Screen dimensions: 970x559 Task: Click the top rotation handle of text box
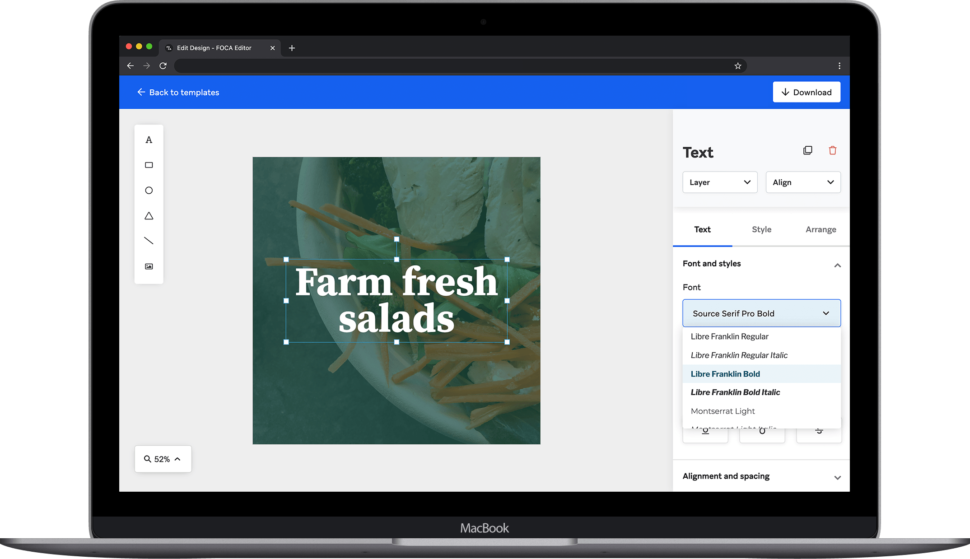tap(397, 239)
